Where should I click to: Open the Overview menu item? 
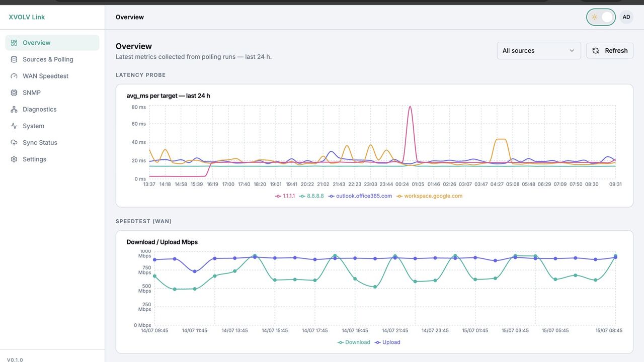(52, 43)
